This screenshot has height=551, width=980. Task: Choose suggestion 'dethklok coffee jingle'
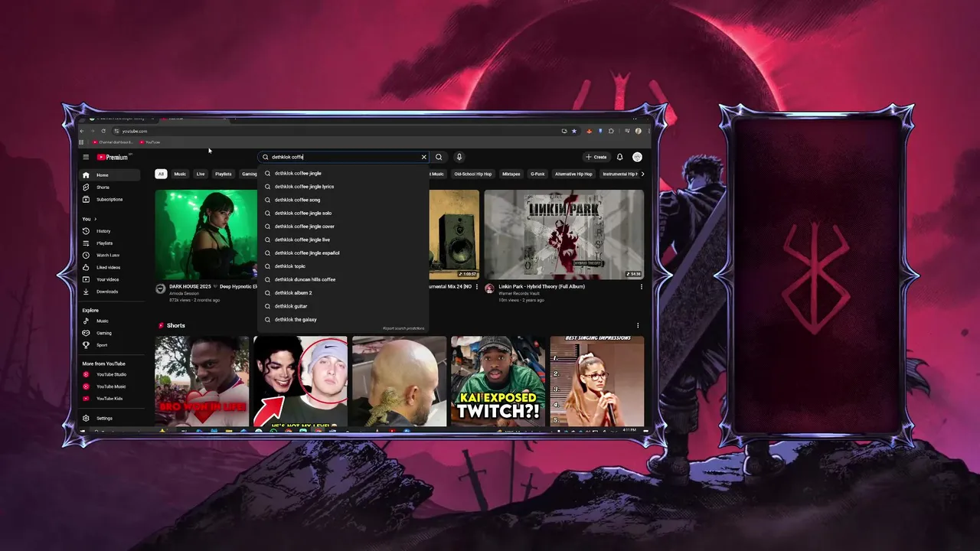click(x=343, y=174)
